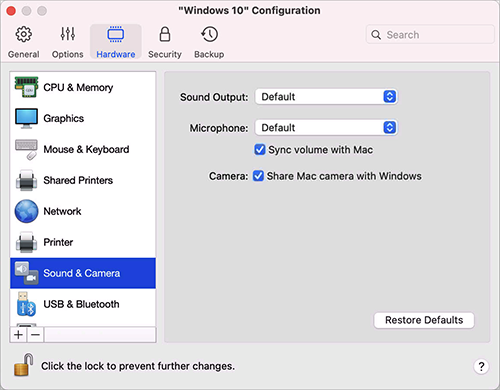The image size is (500, 390).
Task: Select USB & Bluetooth settings
Action: pos(83,304)
